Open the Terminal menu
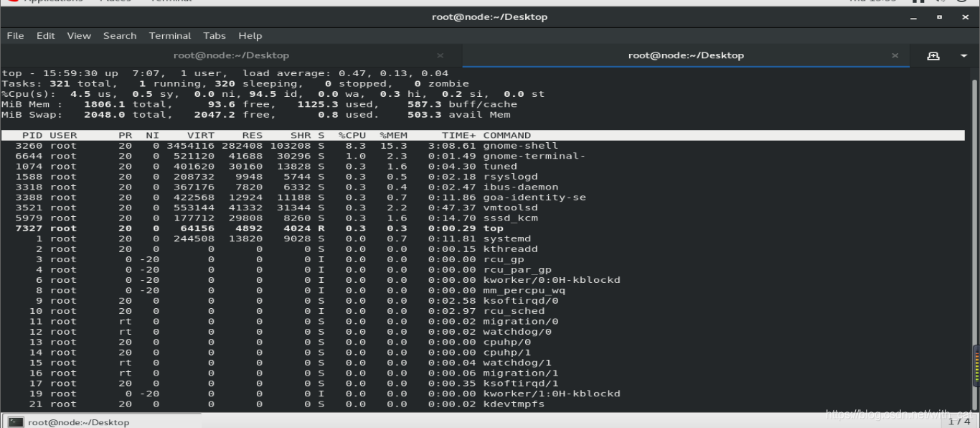This screenshot has width=980, height=428. [x=170, y=36]
